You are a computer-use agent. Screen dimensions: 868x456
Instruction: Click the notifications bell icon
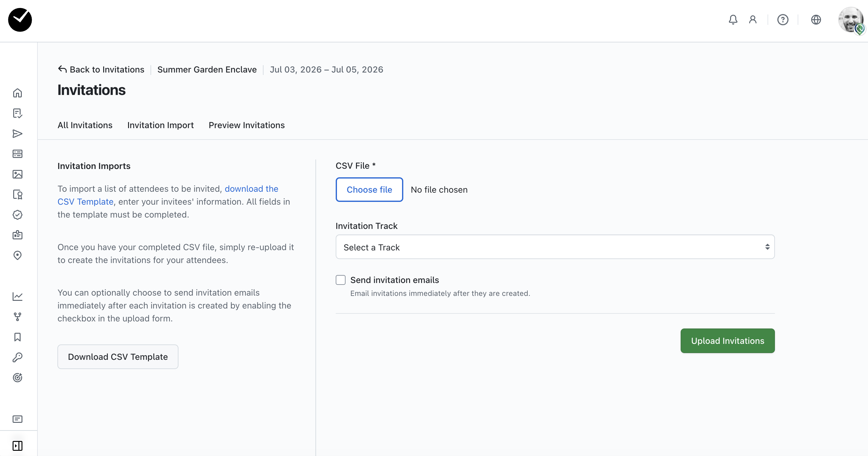click(733, 20)
